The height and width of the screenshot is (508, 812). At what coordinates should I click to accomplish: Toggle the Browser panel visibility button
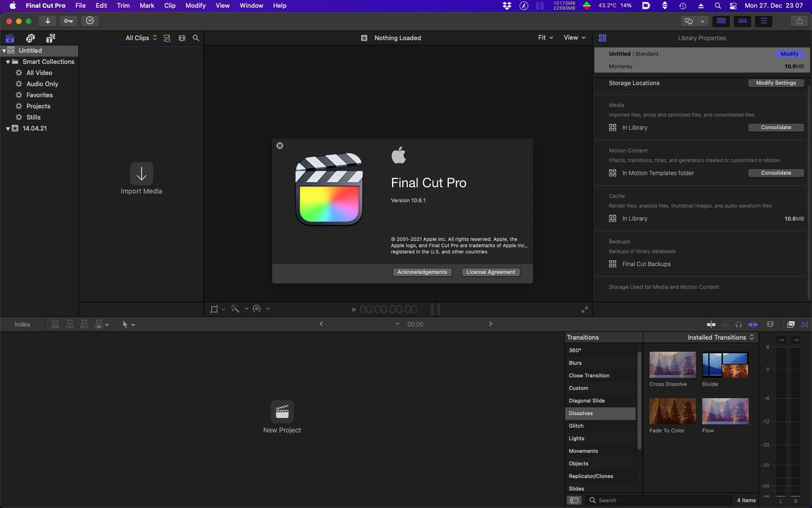[721, 21]
